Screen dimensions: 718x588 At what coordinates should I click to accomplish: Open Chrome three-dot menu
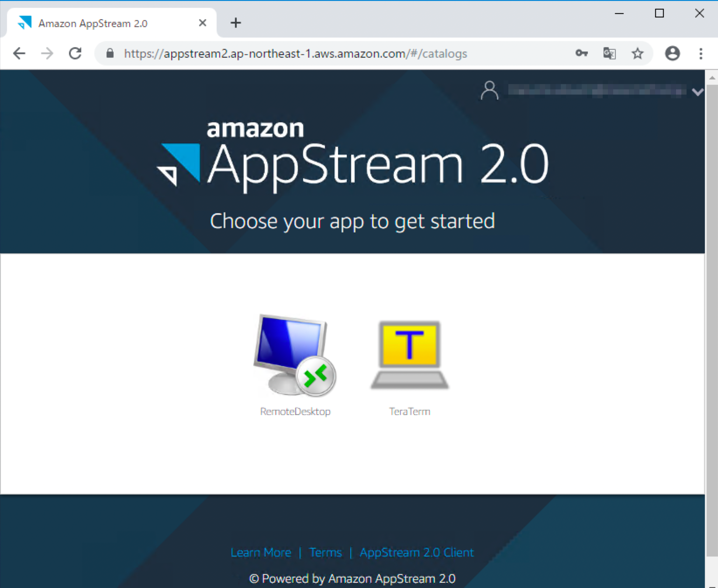click(x=701, y=53)
